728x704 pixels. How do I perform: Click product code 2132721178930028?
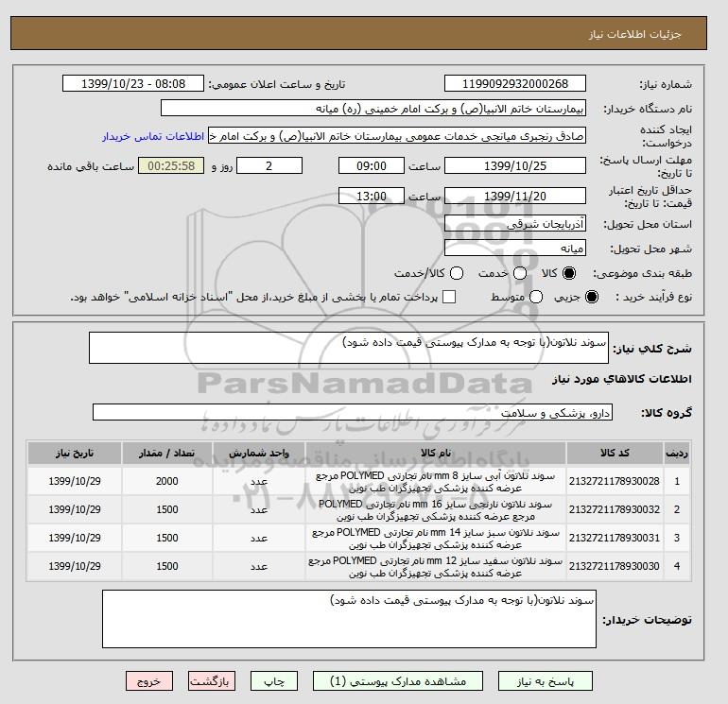[615, 481]
